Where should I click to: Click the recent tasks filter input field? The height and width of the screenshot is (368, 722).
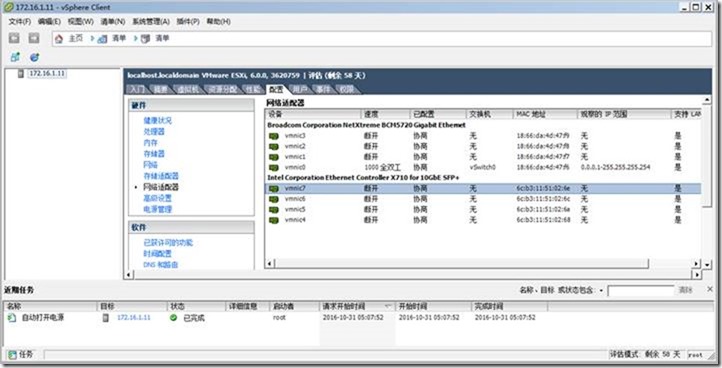tap(640, 291)
